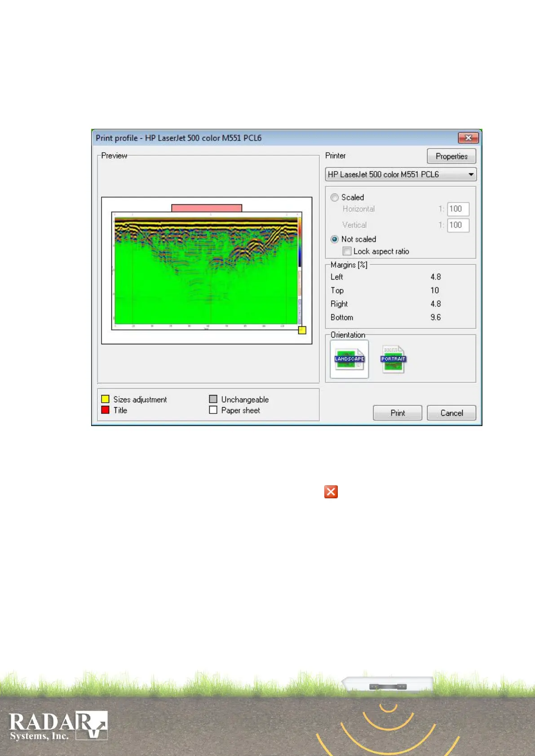This screenshot has width=535, height=756.
Task: Click the Right margin value 4.8
Action: tap(436, 304)
